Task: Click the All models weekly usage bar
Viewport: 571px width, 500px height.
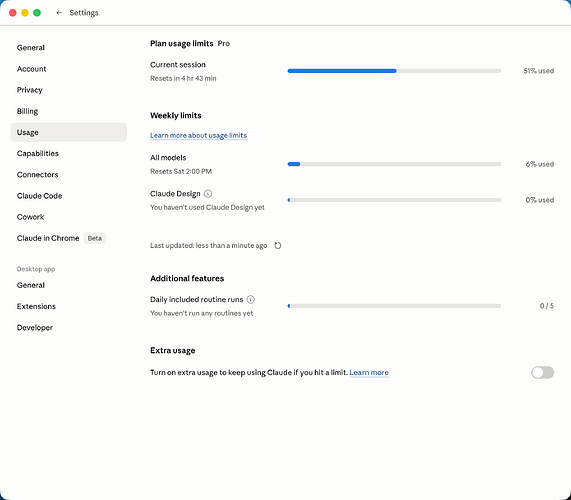Action: click(394, 164)
